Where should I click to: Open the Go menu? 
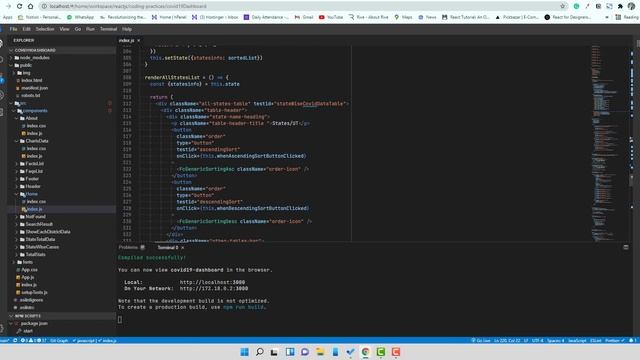pyautogui.click(x=78, y=29)
